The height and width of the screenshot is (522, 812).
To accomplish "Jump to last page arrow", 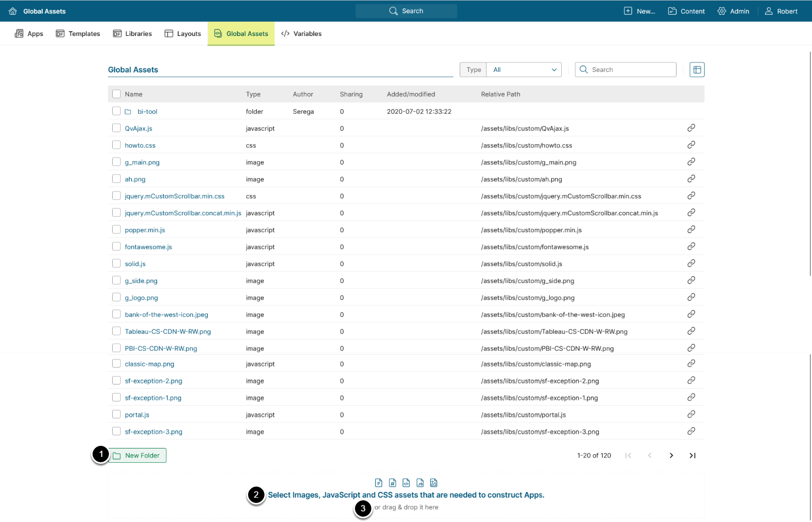I will pos(692,455).
